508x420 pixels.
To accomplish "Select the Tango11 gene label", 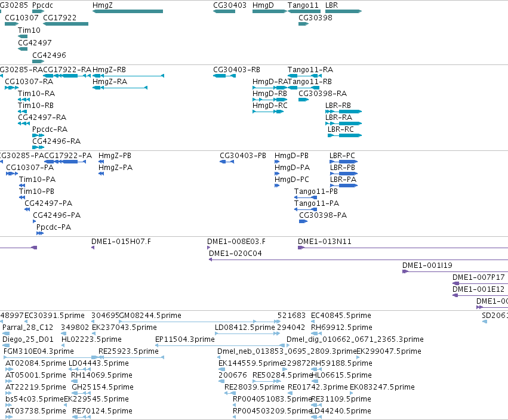I will [303, 5].
